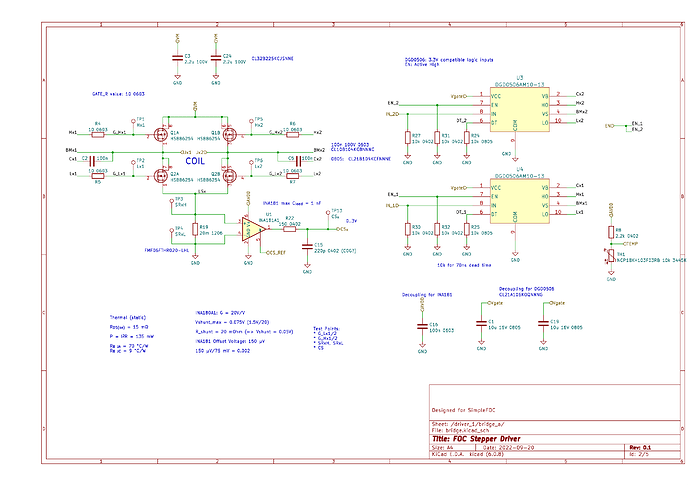
Task: Select resistor R25 symbol
Action: [466, 229]
